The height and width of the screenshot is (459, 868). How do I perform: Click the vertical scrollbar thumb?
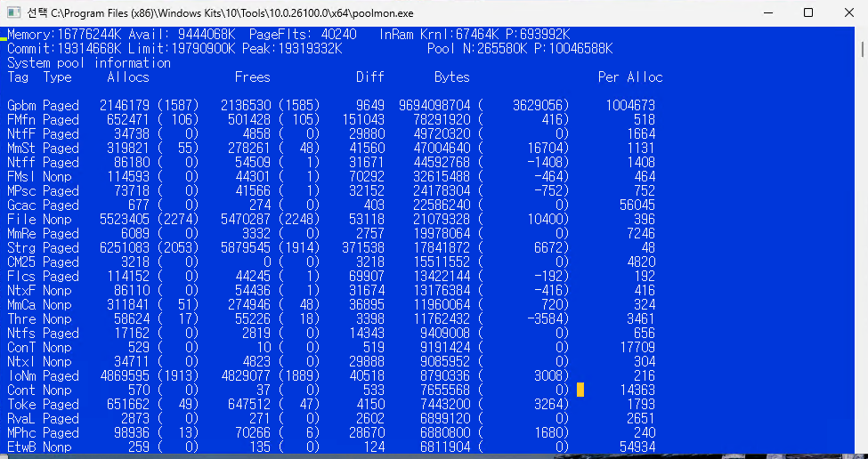point(863,49)
